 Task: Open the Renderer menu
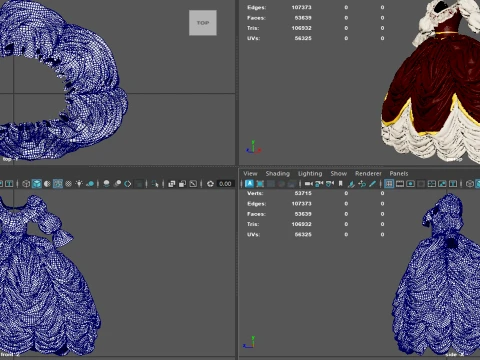(x=368, y=173)
